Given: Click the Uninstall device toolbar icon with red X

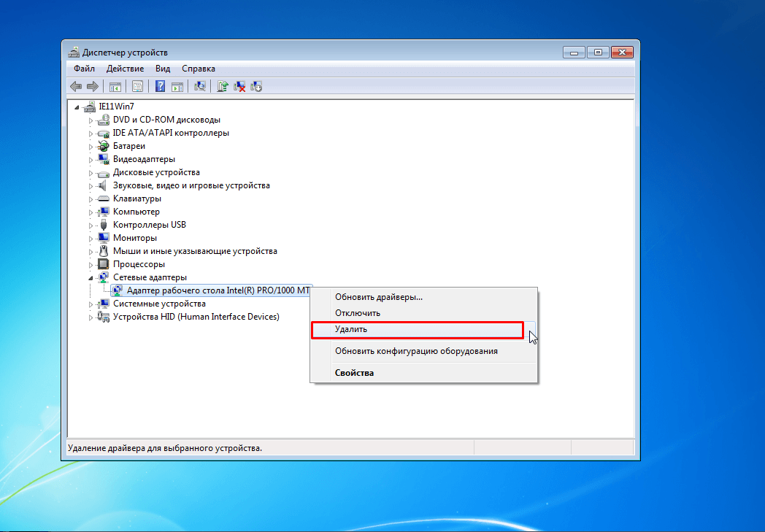Looking at the screenshot, I should 239,87.
